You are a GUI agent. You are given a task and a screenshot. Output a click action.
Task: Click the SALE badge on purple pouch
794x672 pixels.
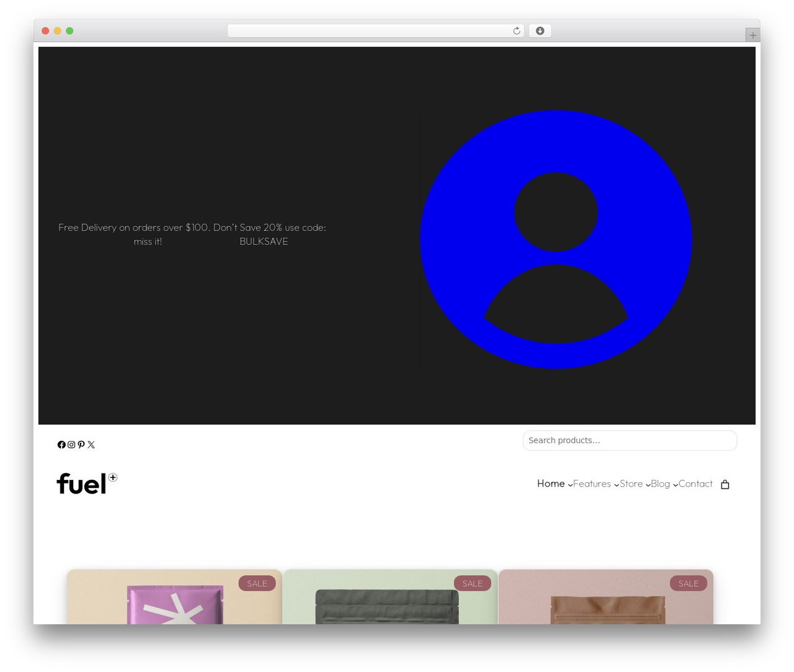257,583
